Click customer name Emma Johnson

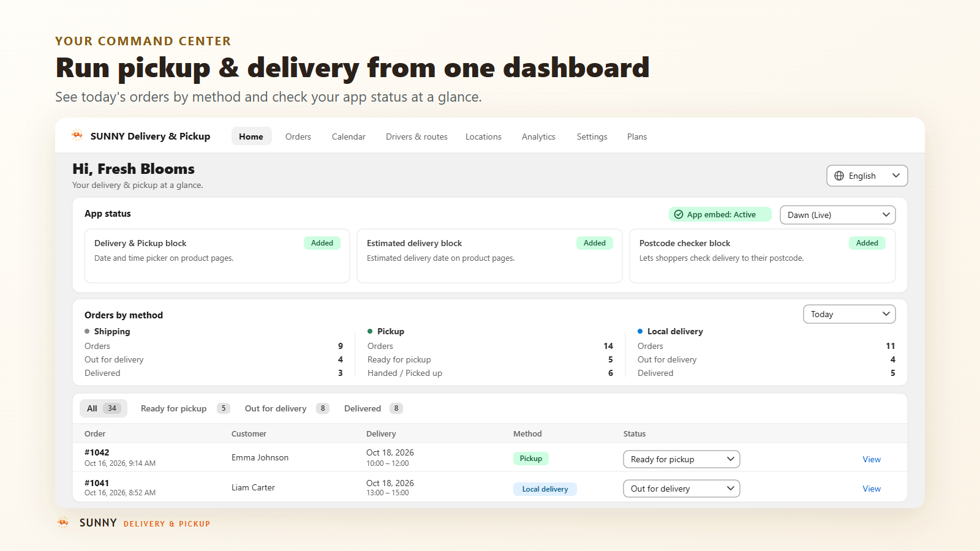(x=260, y=457)
